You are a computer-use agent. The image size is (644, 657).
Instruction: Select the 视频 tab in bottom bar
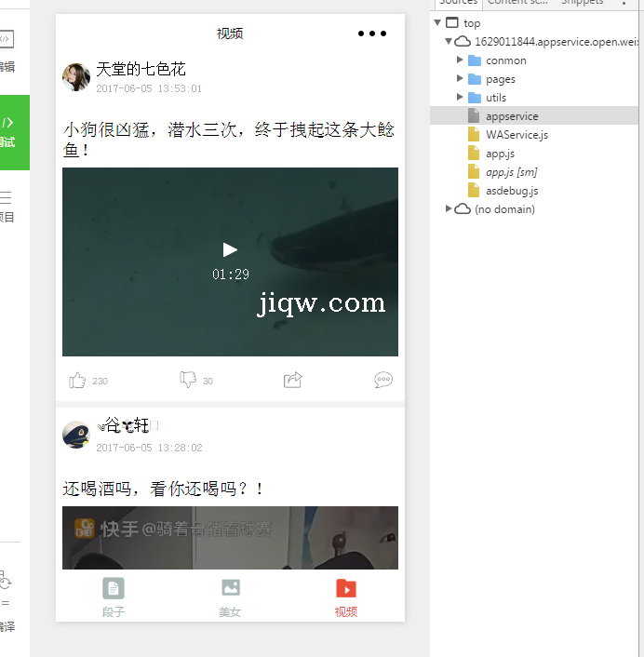point(346,597)
